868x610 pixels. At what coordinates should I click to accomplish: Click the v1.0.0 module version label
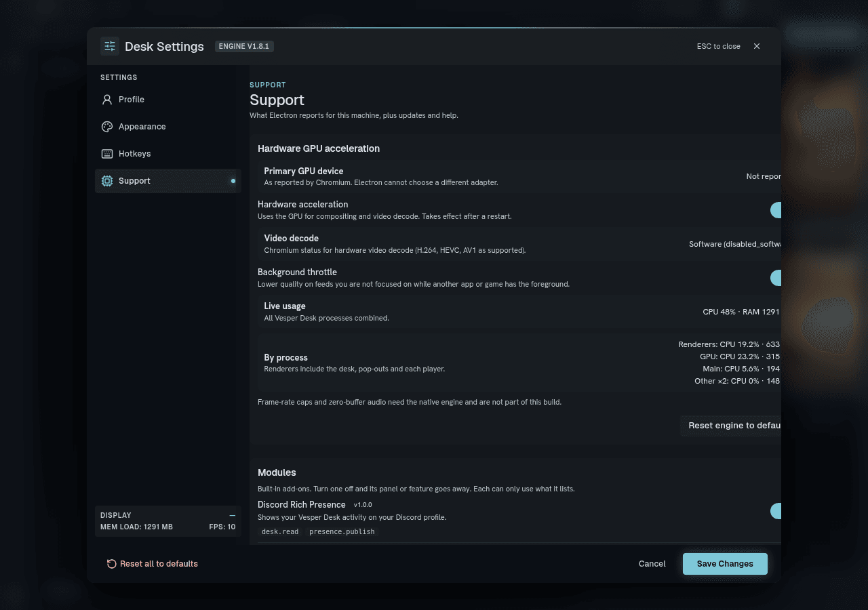click(363, 505)
